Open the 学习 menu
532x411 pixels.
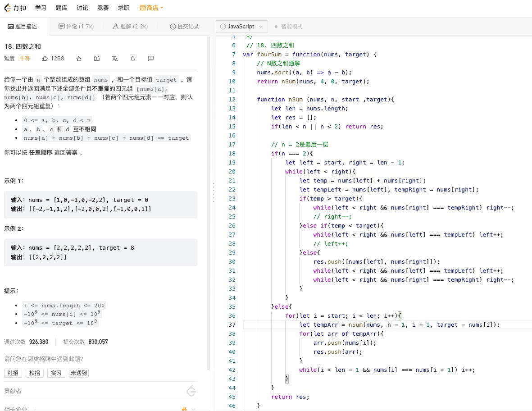coord(41,8)
